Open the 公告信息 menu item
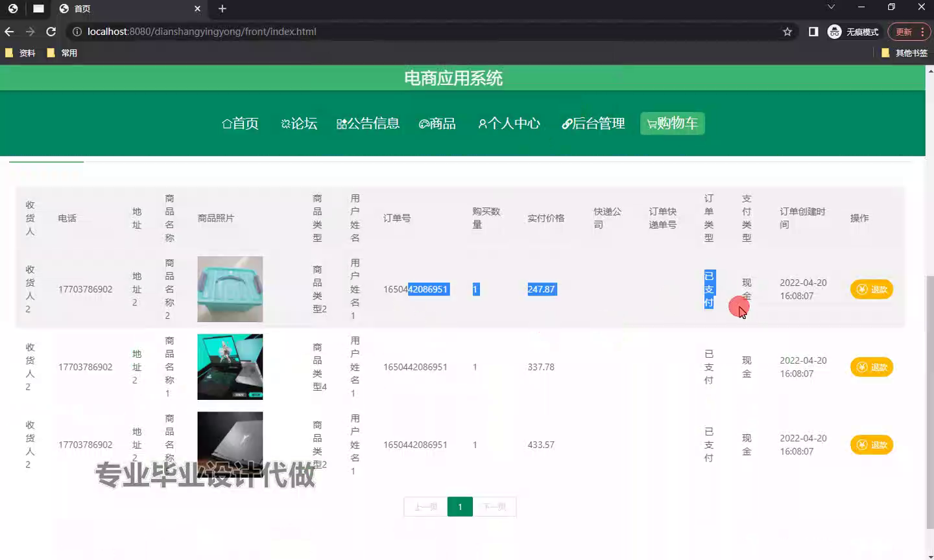Image resolution: width=934 pixels, height=560 pixels. tap(368, 123)
